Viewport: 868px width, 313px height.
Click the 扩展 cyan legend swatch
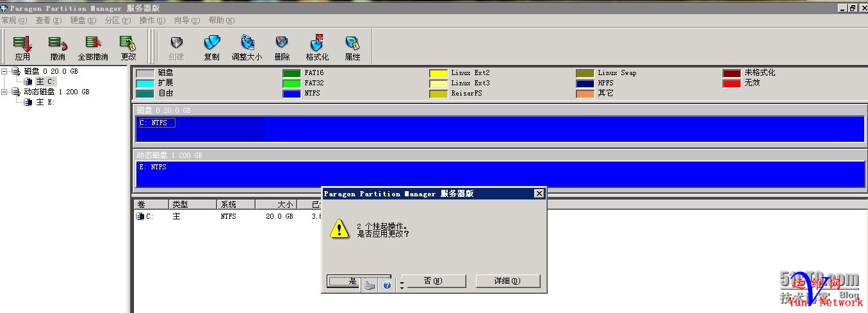[145, 83]
